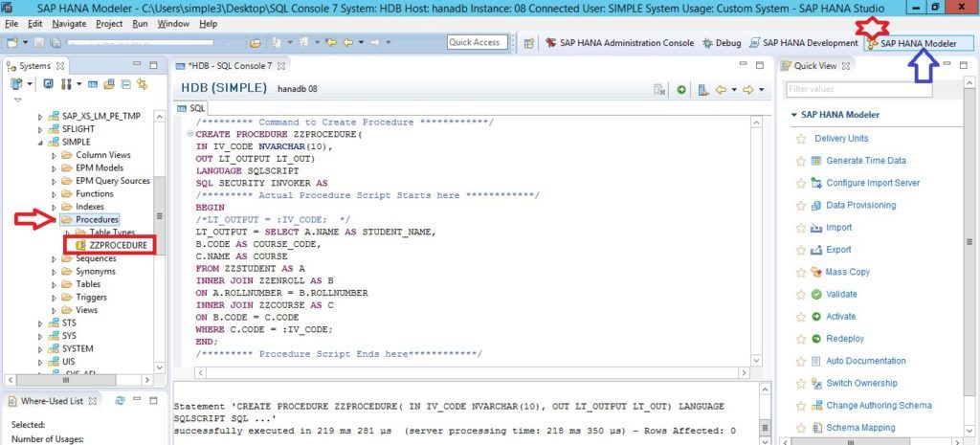Select the HDB - SQL Console 7 tab
980x445 pixels.
tap(230, 66)
